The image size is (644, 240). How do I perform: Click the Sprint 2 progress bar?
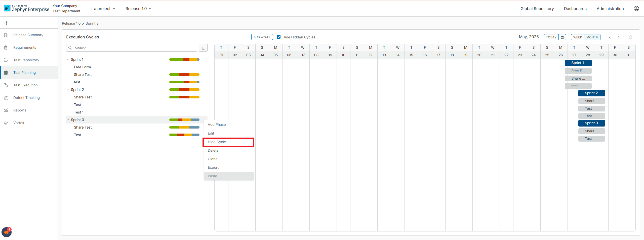coord(184,90)
